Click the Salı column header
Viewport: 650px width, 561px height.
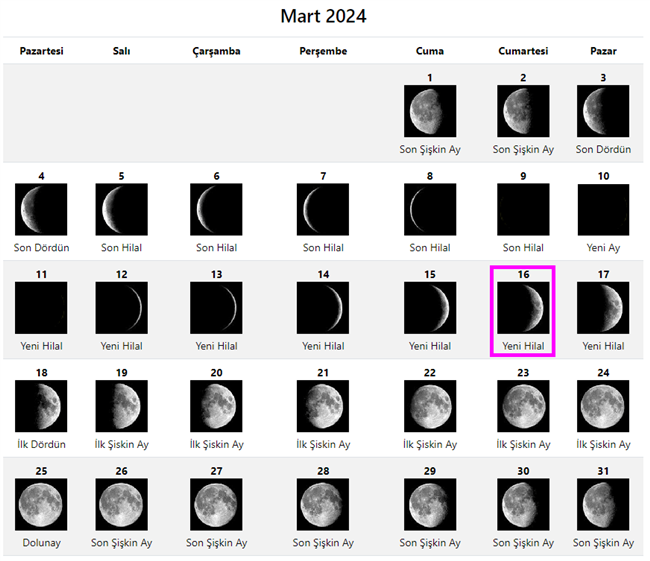point(121,51)
